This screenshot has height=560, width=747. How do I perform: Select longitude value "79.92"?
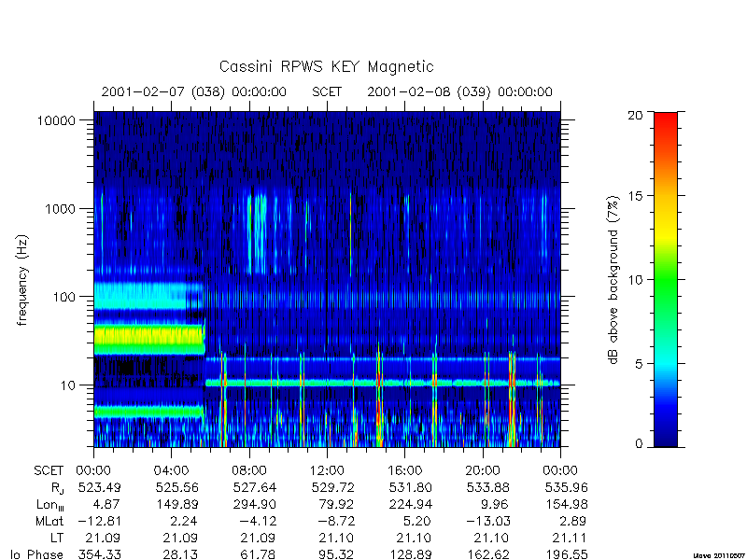point(336,504)
